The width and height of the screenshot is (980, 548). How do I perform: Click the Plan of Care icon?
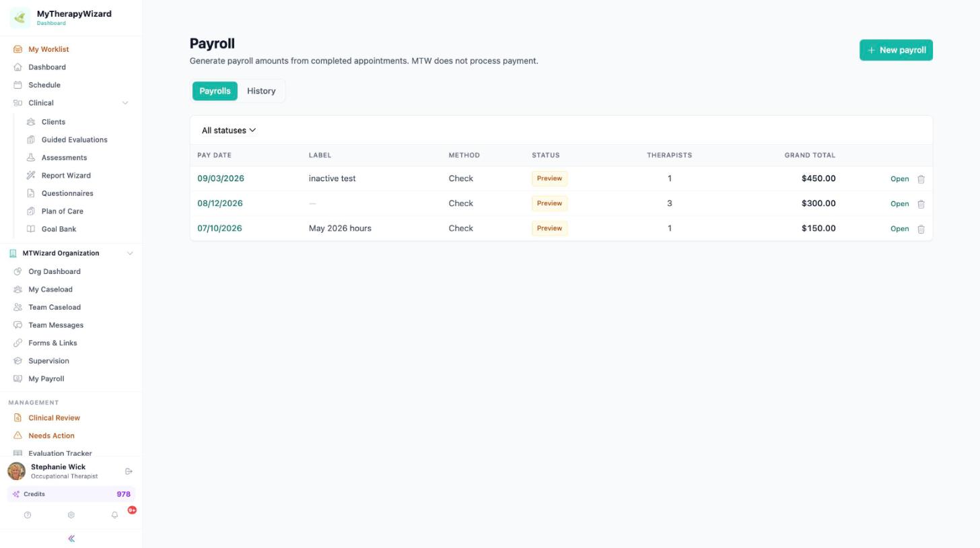tap(31, 211)
